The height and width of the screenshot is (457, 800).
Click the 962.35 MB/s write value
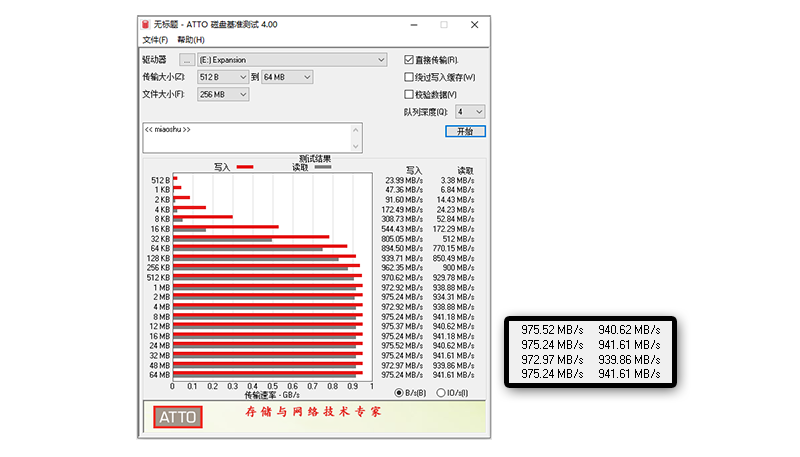tap(402, 268)
